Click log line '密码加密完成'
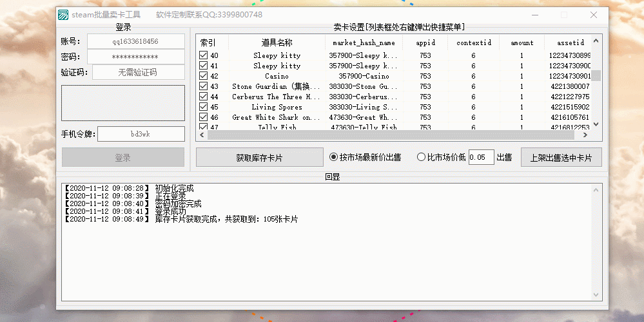 (x=179, y=204)
